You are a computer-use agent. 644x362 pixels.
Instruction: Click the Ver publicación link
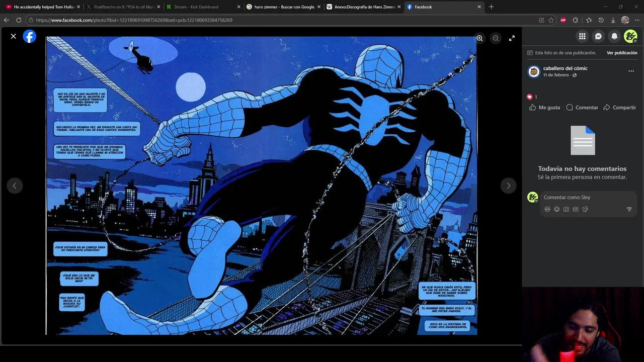tap(622, 53)
